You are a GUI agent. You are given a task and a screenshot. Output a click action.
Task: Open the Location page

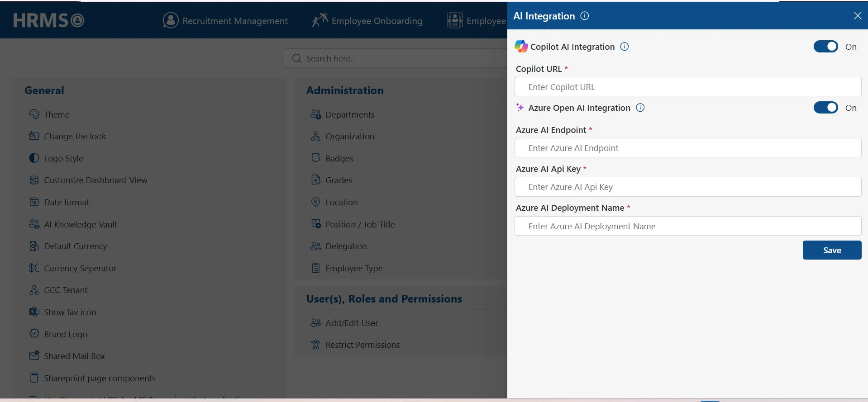coord(342,202)
